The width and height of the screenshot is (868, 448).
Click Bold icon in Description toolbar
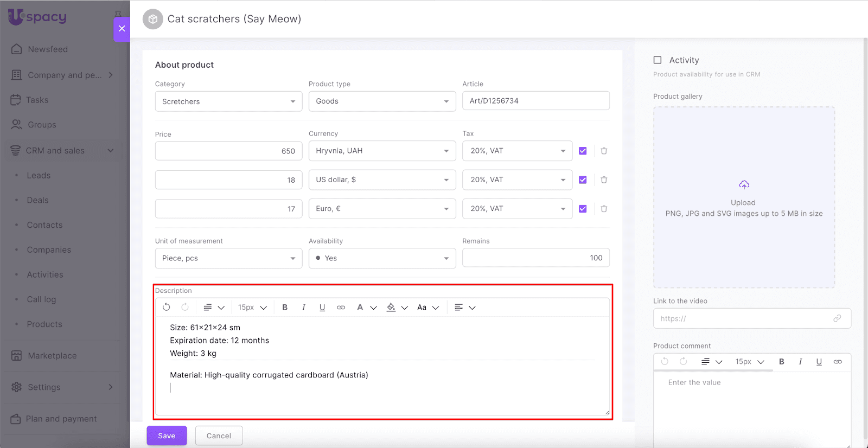285,308
